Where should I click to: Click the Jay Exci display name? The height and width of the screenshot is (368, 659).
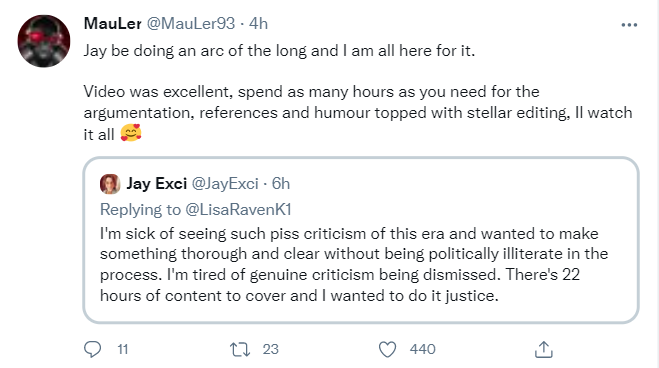(156, 184)
